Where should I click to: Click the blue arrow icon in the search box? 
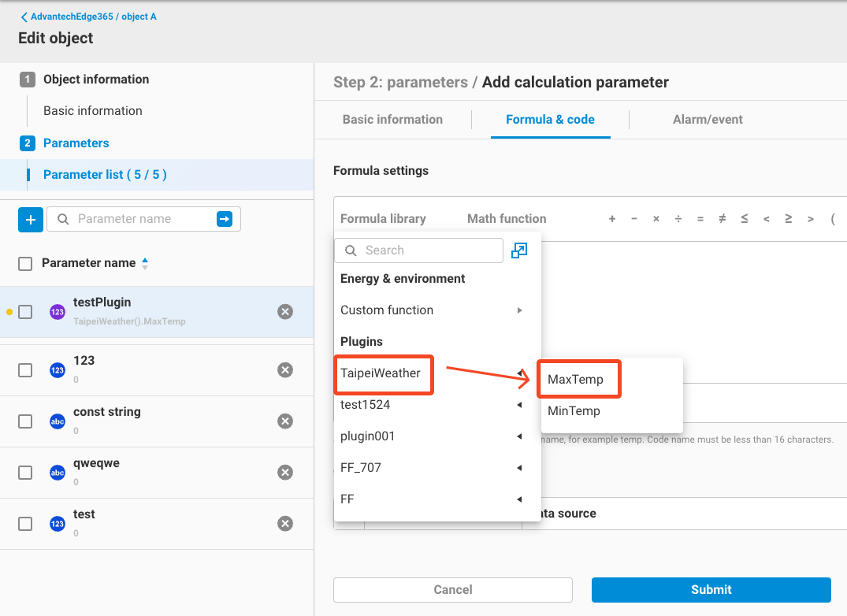(x=226, y=219)
